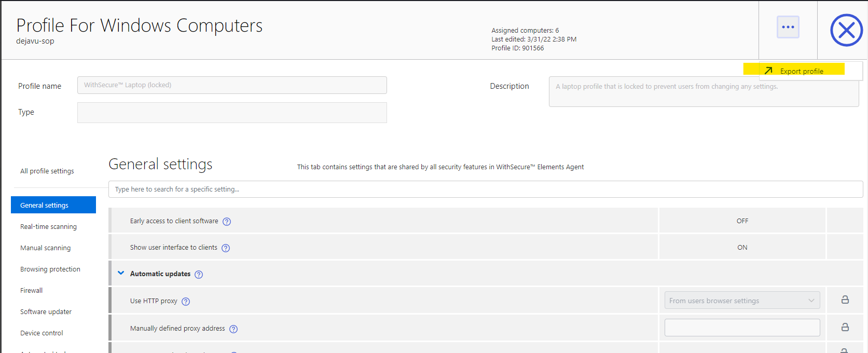The height and width of the screenshot is (353, 868).
Task: Click the dejavu-sop subtitle text
Action: pos(35,41)
